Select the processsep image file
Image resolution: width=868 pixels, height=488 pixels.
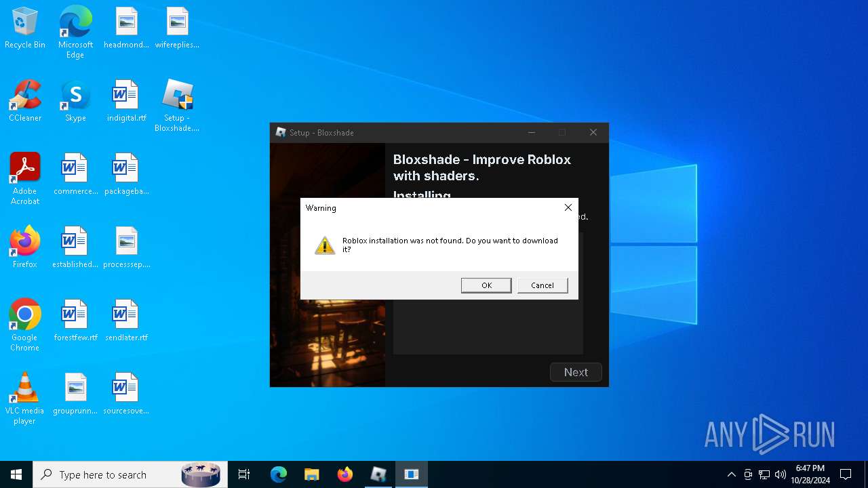pos(126,247)
